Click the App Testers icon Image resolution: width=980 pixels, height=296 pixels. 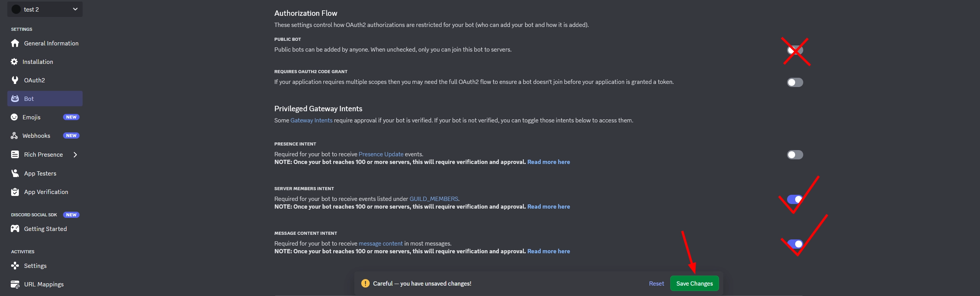click(15, 173)
